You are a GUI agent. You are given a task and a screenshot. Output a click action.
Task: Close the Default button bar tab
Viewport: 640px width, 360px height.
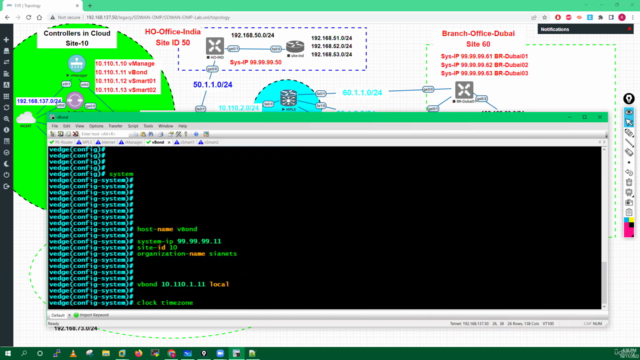(69, 315)
